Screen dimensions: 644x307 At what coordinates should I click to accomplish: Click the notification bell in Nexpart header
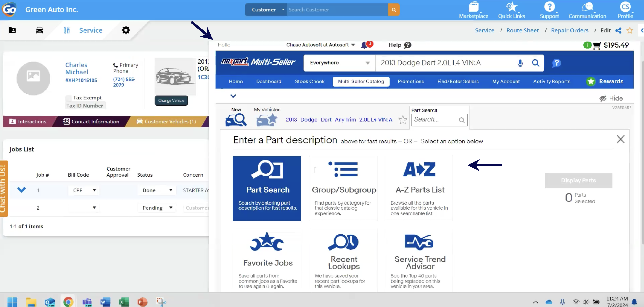click(x=364, y=45)
